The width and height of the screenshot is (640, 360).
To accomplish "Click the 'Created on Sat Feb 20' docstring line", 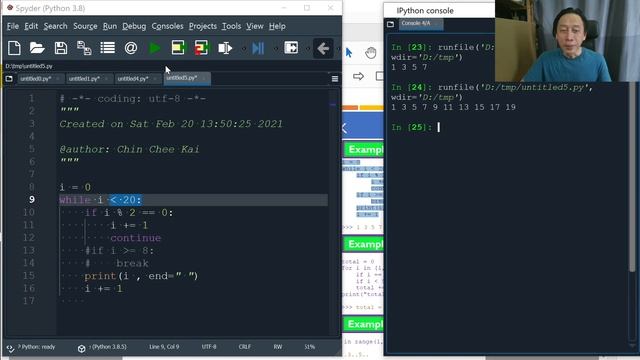I will pos(171,124).
